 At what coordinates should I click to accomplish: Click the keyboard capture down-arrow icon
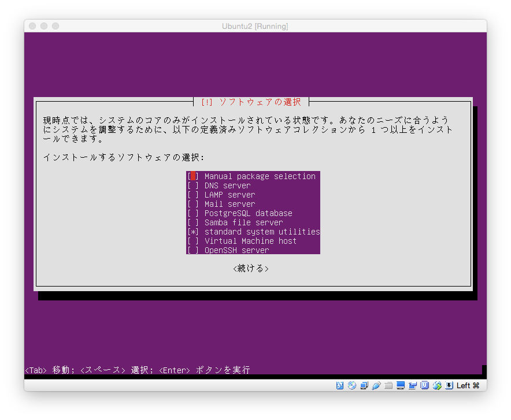pyautogui.click(x=449, y=385)
